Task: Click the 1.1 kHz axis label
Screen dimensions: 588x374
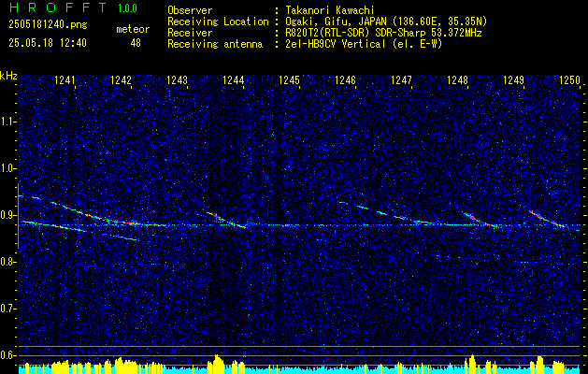Action: point(7,122)
